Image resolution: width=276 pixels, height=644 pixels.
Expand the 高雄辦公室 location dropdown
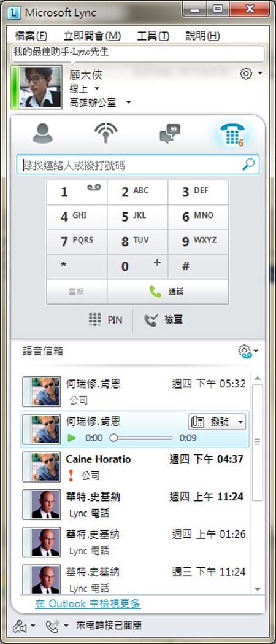128,102
